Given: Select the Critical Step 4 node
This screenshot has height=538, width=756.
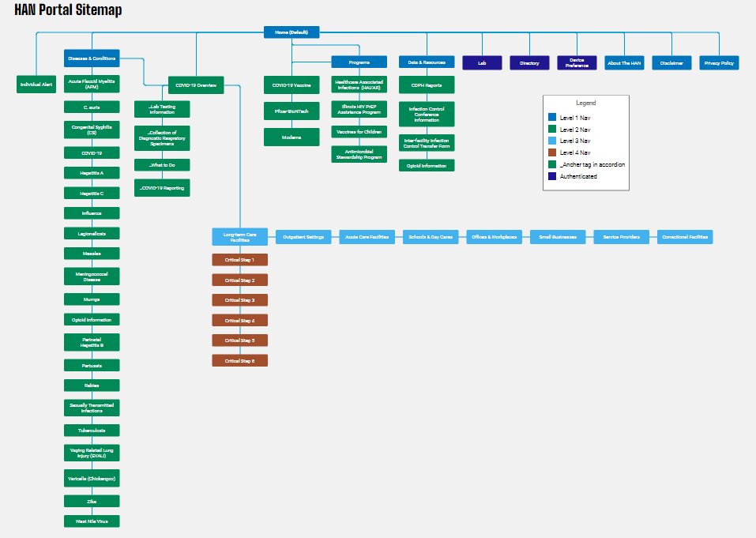Looking at the screenshot, I should (240, 321).
